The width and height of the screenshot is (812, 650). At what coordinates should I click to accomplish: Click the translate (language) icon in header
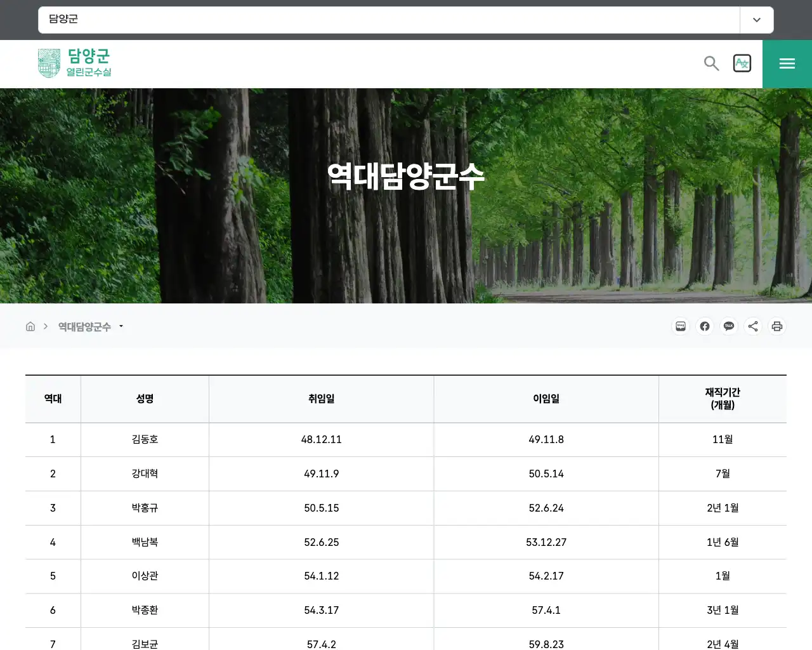tap(742, 63)
